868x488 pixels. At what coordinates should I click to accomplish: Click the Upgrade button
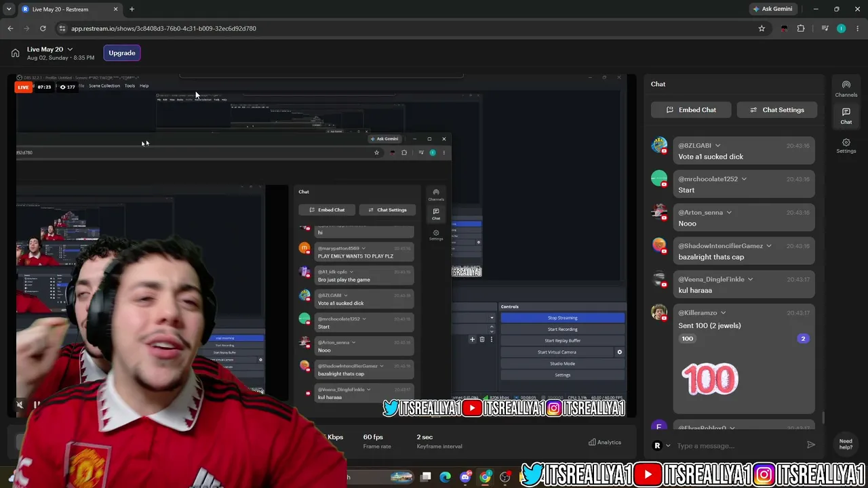pyautogui.click(x=122, y=53)
